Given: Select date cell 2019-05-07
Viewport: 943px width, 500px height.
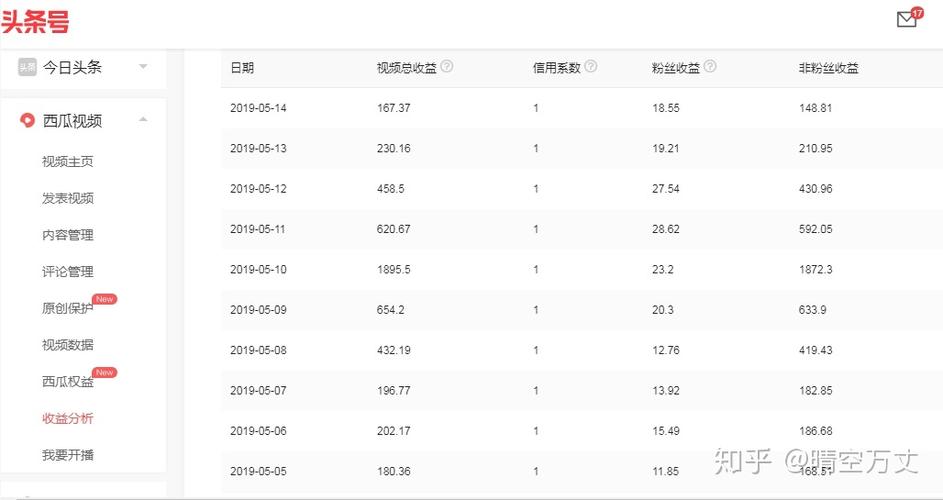Looking at the screenshot, I should (x=259, y=390).
